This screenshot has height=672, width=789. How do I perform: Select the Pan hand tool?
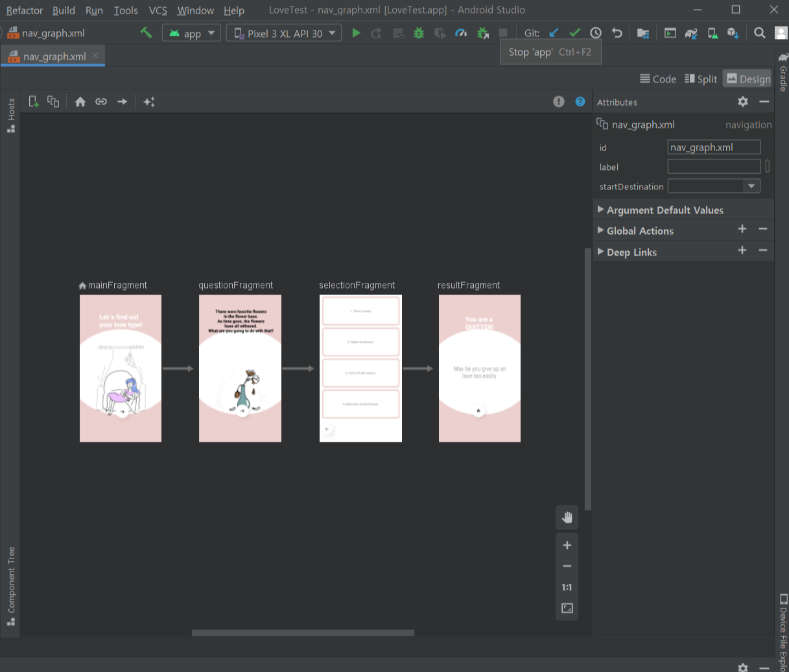pos(567,517)
